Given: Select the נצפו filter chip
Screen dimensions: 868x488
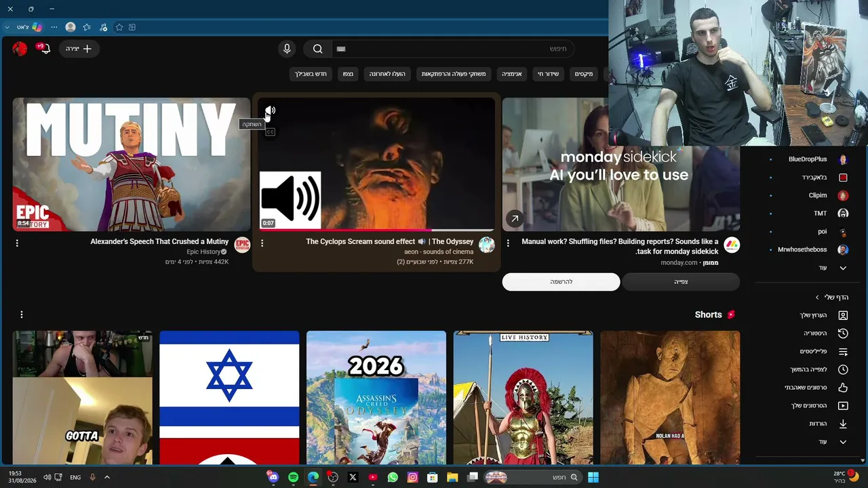Looking at the screenshot, I should [348, 74].
